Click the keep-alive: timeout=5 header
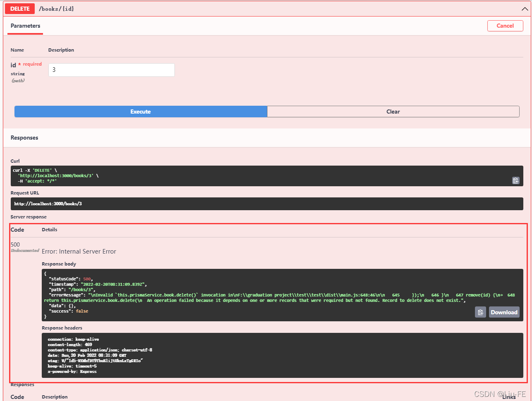The image size is (532, 401). (x=72, y=366)
